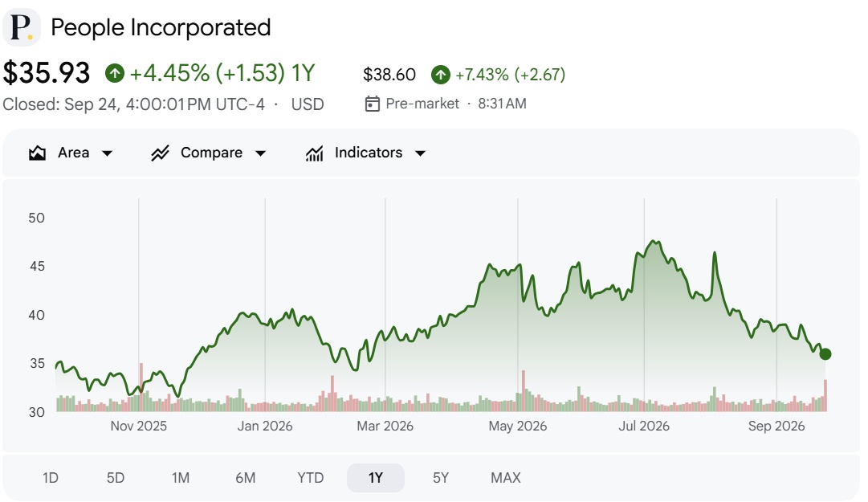The width and height of the screenshot is (868, 502).
Task: Expand the Indicators dropdown arrow
Action: pos(420,153)
